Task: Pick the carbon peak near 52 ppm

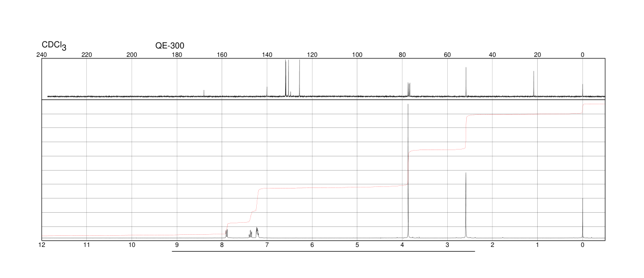Action: [466, 82]
